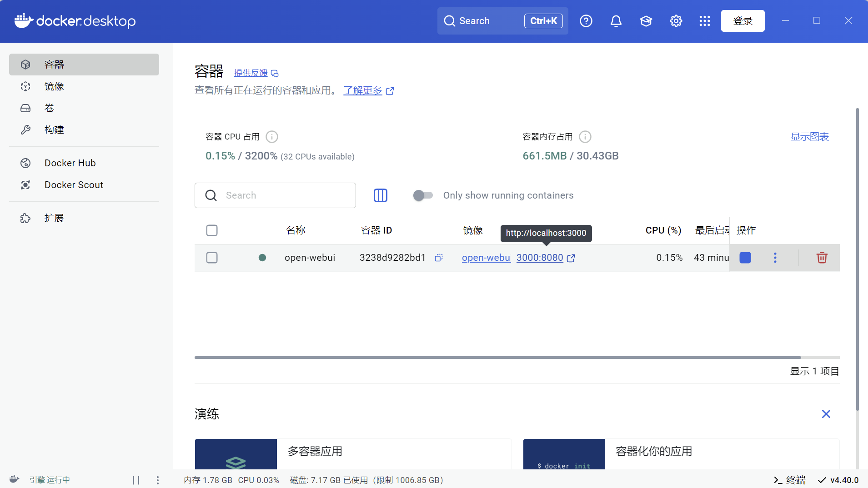The width and height of the screenshot is (868, 488).
Task: Check the select-all containers checkbox in header
Action: point(212,230)
